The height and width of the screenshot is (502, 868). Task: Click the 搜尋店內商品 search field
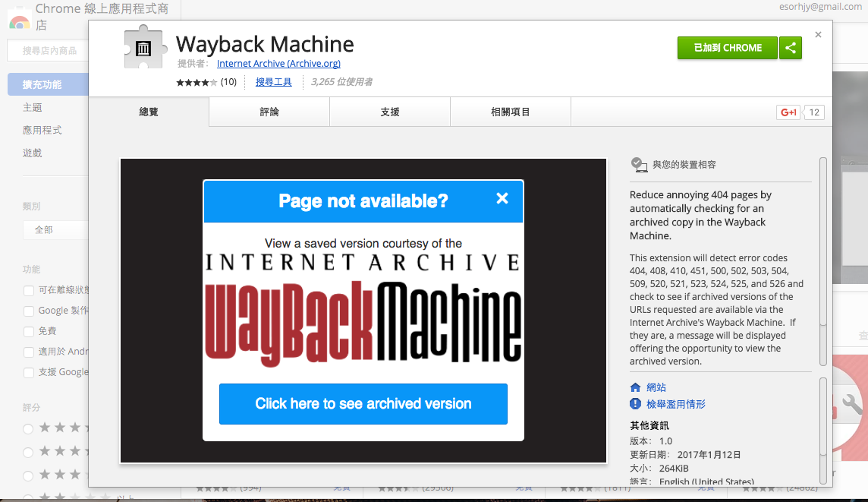[48, 50]
